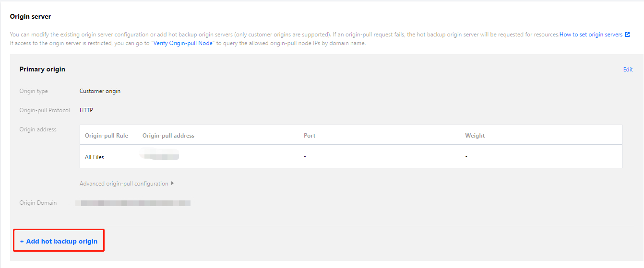Click the Advanced origin-pull configuration label
This screenshot has height=268, width=644.
click(124, 184)
